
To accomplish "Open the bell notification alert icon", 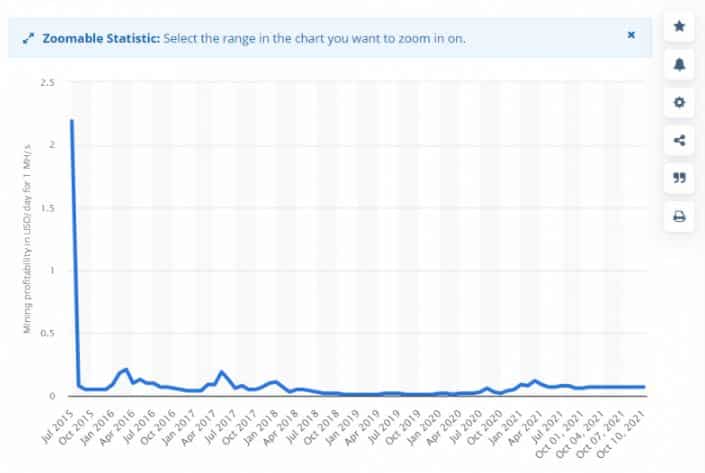I will pos(679,64).
